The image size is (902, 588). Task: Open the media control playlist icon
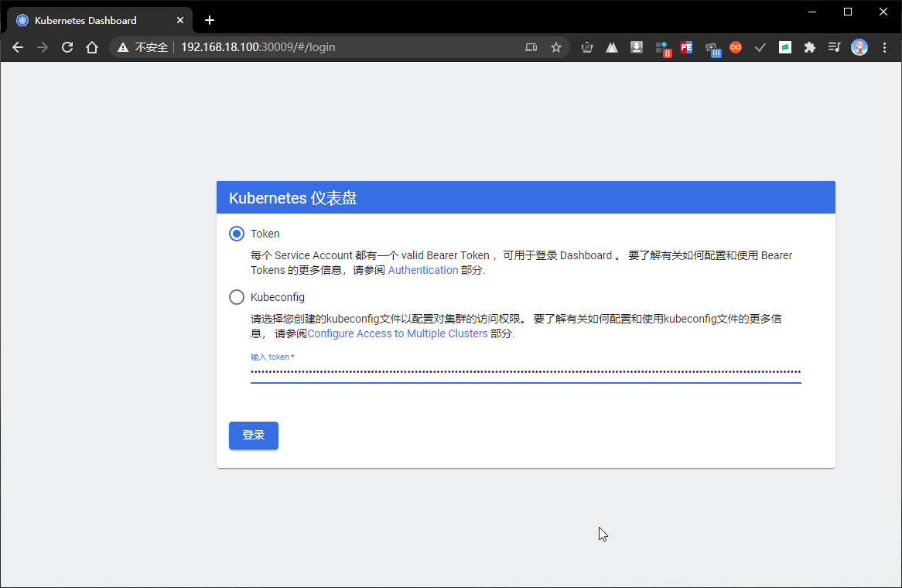834,47
